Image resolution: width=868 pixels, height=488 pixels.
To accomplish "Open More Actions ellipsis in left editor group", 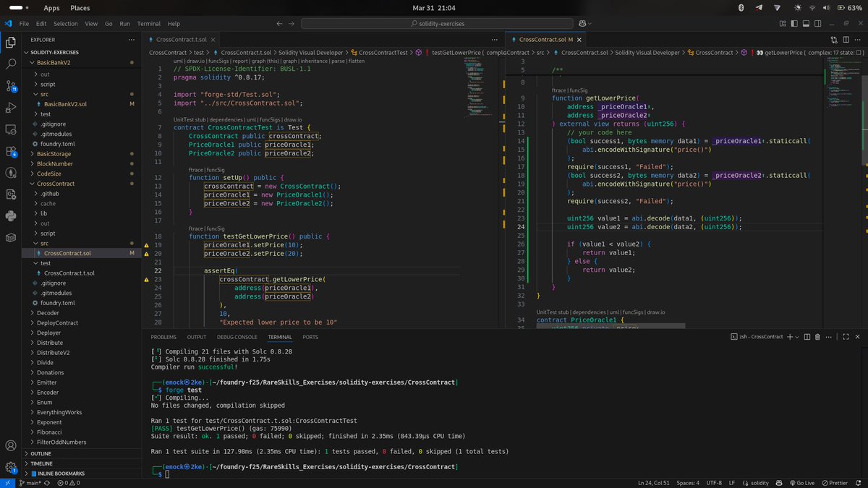I will click(495, 39).
